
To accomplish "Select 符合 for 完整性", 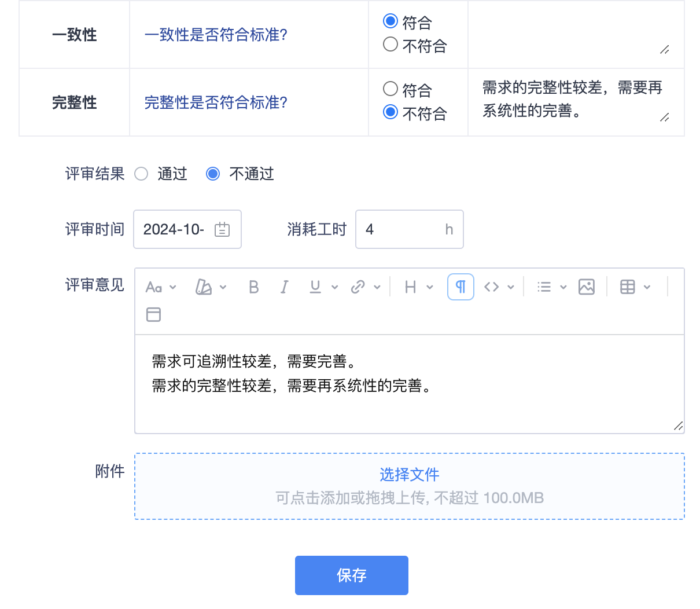I will [x=390, y=89].
